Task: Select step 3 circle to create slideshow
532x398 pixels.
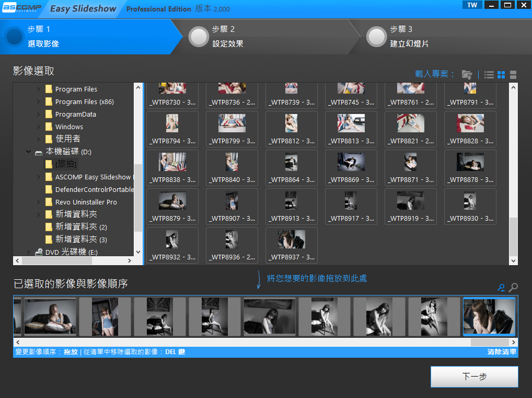Action: (x=376, y=37)
